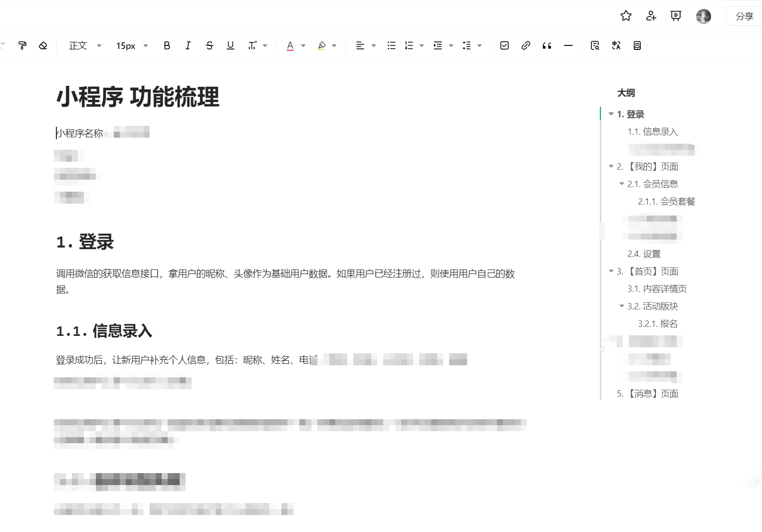Insert a hyperlink
This screenshot has width=762, height=532.
[x=525, y=45]
